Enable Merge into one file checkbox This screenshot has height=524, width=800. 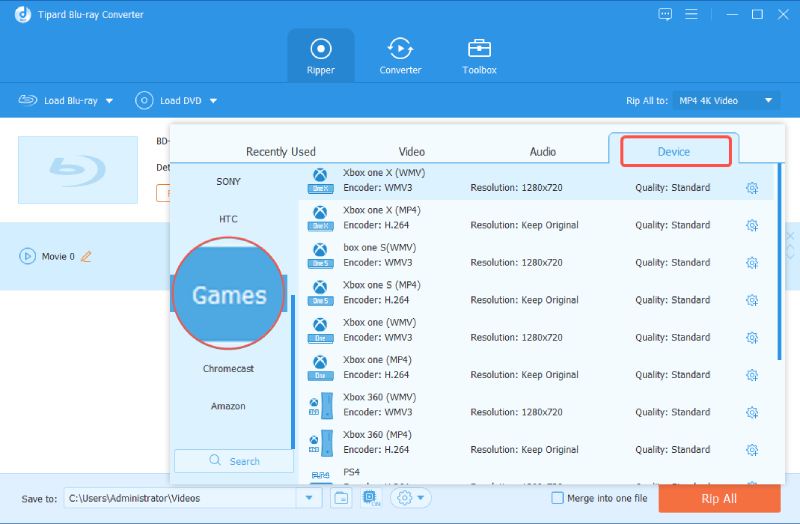click(557, 498)
